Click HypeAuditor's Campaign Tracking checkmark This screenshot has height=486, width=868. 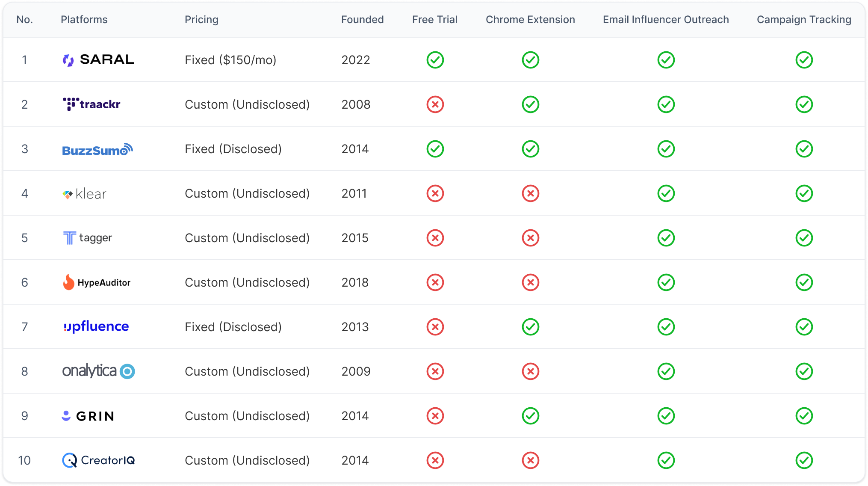(804, 282)
